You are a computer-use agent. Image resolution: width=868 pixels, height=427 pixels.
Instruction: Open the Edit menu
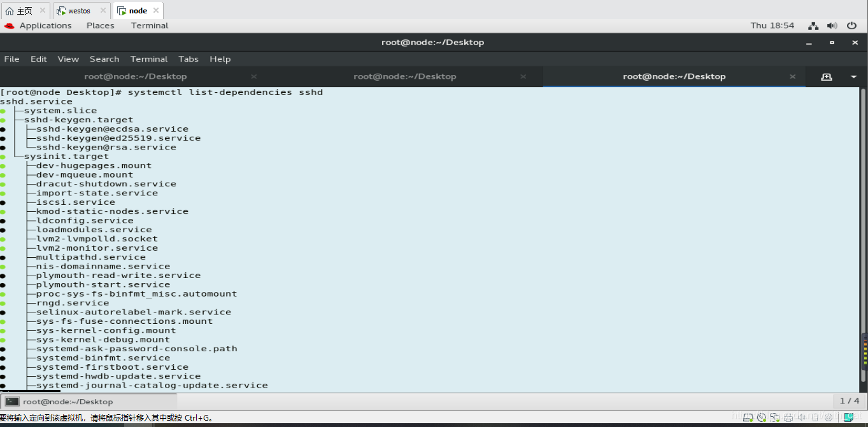coord(39,59)
